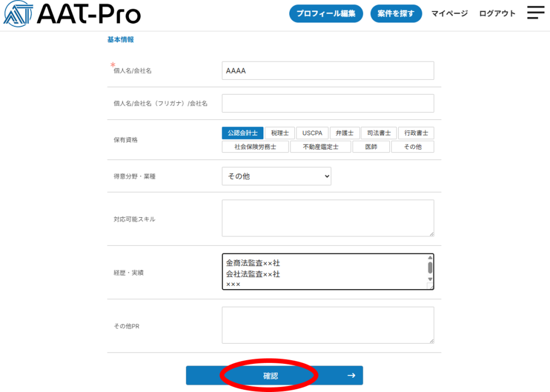Focus the 個人名/会社名 input field
The image size is (550, 392).
coord(328,70)
